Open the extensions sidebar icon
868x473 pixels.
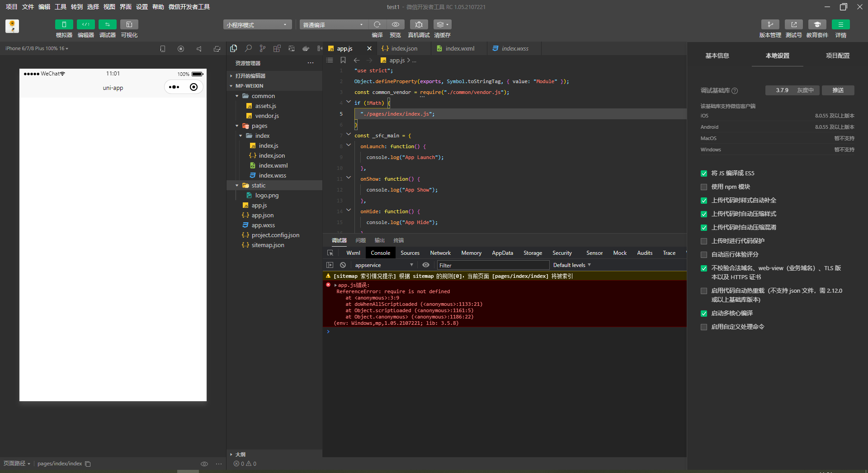(277, 48)
